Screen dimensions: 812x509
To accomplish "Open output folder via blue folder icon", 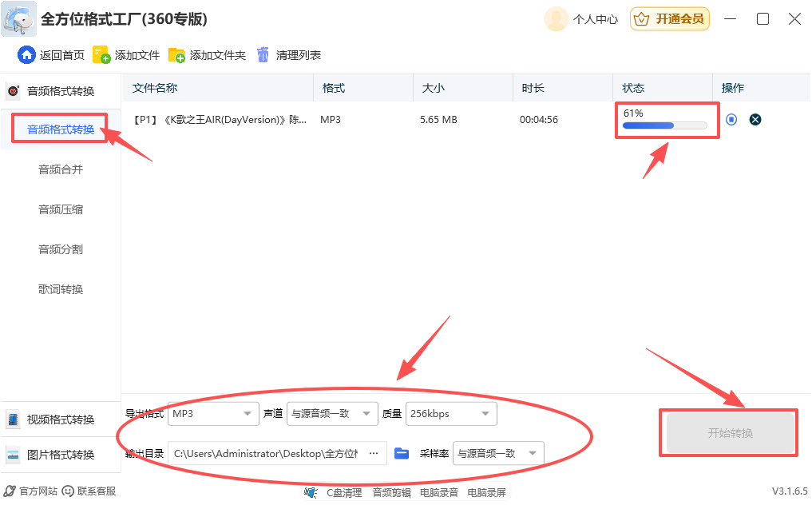I will [x=402, y=453].
